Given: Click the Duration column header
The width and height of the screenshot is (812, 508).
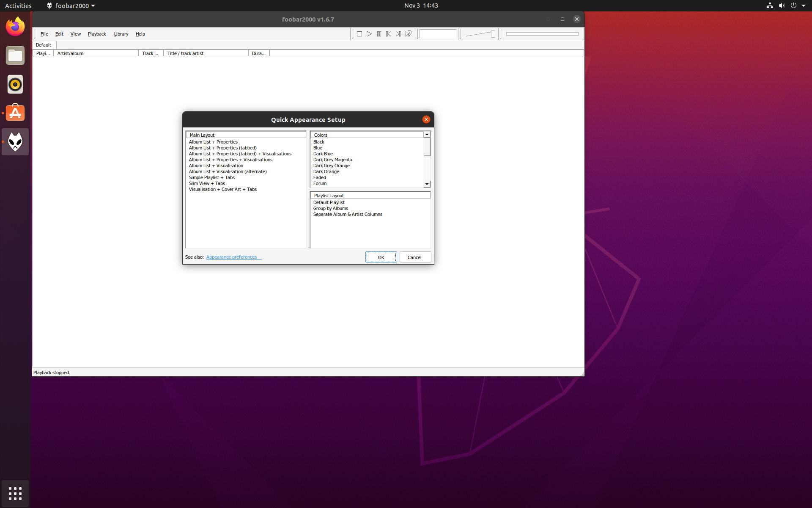Looking at the screenshot, I should point(259,53).
